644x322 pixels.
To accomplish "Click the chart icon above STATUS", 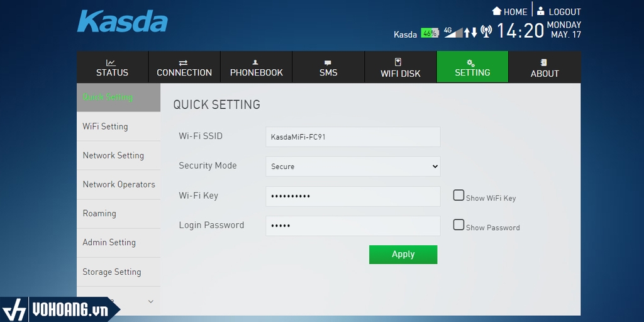I will tap(111, 63).
